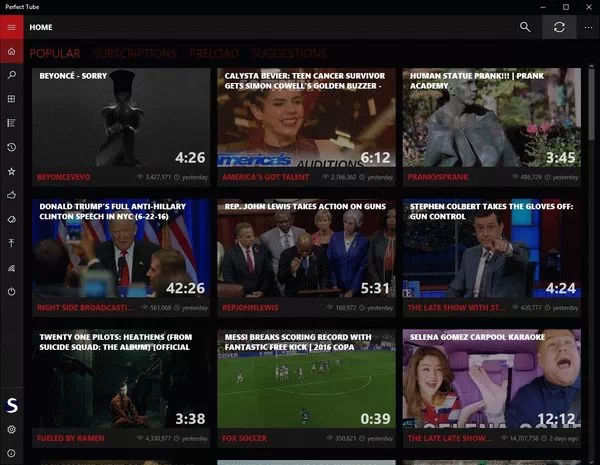The width and height of the screenshot is (600, 465).
Task: Go to Home via sidebar house icon
Action: coord(11,51)
